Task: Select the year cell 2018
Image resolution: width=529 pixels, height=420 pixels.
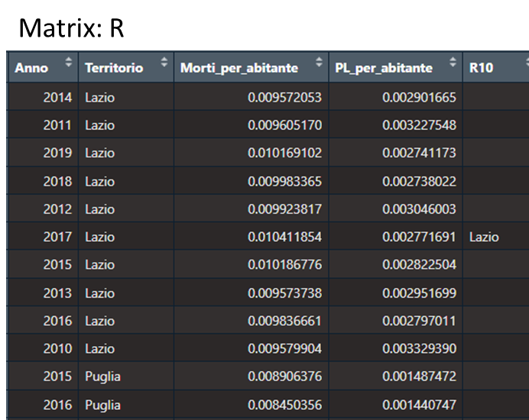Action: coord(57,181)
